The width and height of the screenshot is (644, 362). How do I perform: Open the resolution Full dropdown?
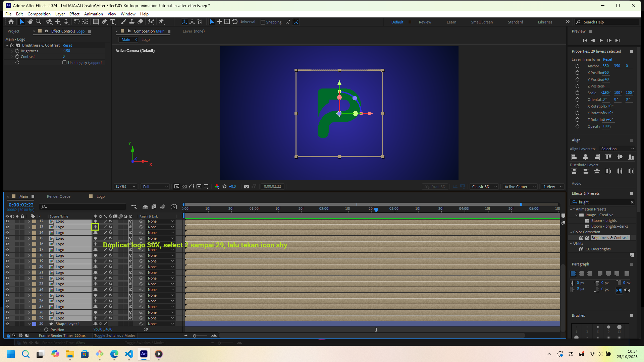[x=155, y=187]
